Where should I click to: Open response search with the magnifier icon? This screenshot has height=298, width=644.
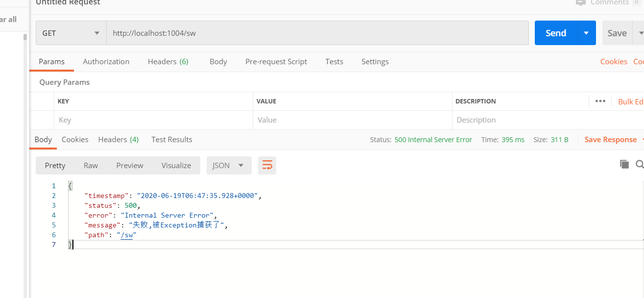(x=640, y=164)
